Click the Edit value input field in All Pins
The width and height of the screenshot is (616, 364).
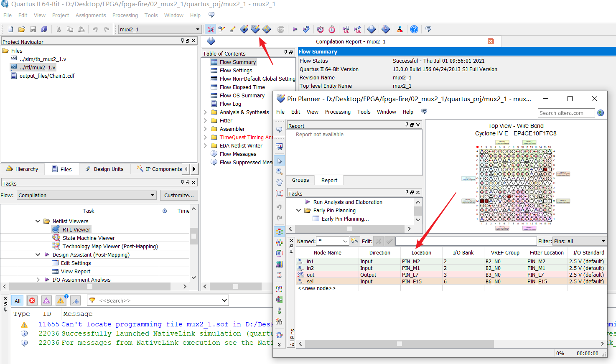(466, 241)
